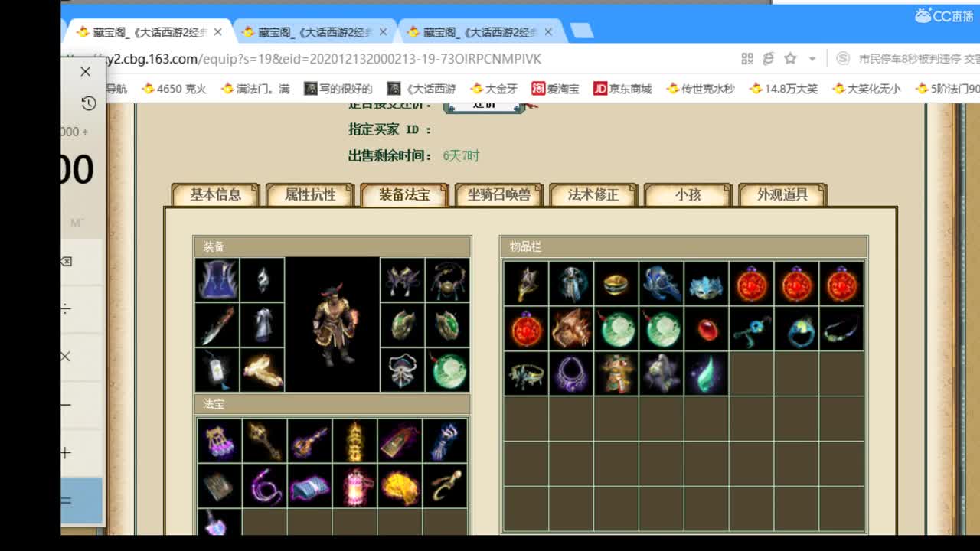The image size is (980, 551).
Task: Switch to the 法术修正 tab
Action: pos(593,194)
